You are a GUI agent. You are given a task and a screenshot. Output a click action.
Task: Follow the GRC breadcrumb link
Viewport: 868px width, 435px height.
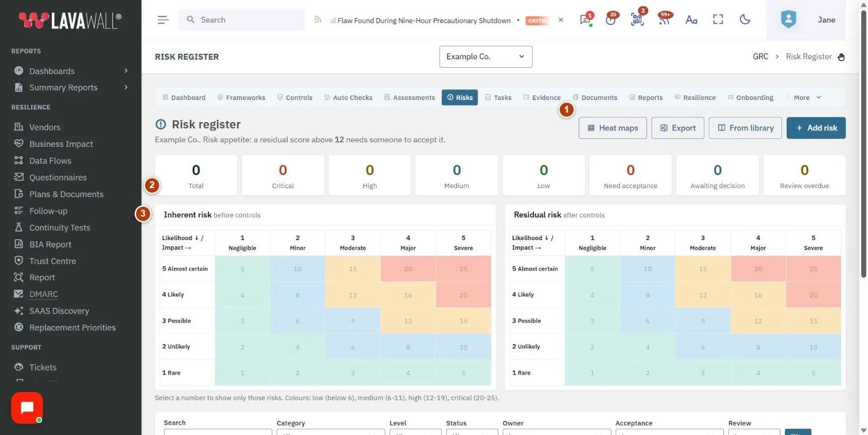pyautogui.click(x=760, y=56)
